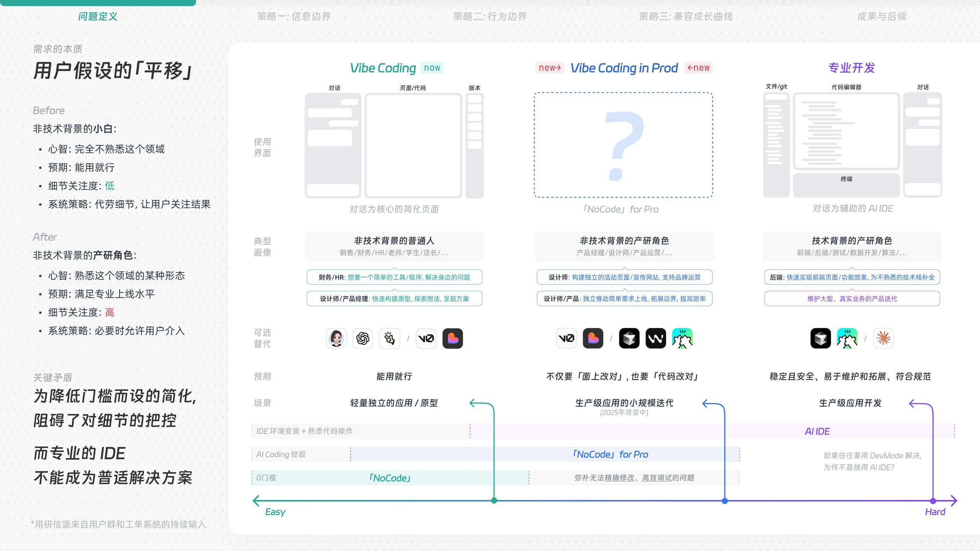980x551 pixels.
Task: Click the 非技术背景的产研角色 persona card
Action: pyautogui.click(x=624, y=246)
